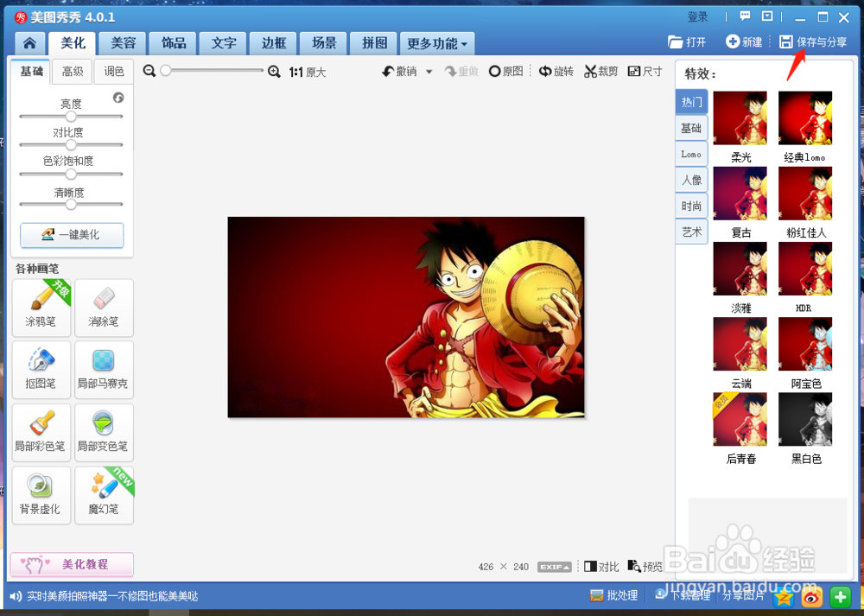Click 预览 preview button
The width and height of the screenshot is (864, 616).
click(645, 567)
